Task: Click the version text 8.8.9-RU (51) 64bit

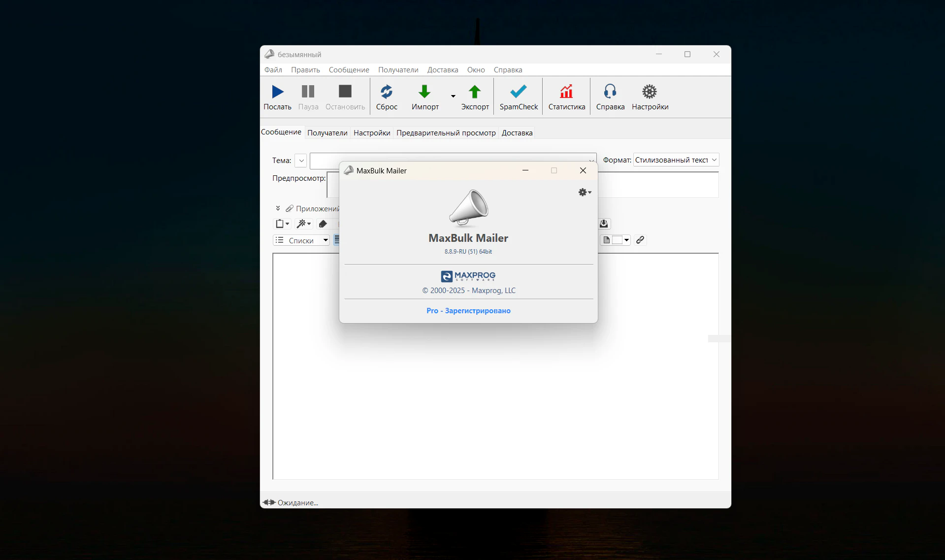Action: 468,252
